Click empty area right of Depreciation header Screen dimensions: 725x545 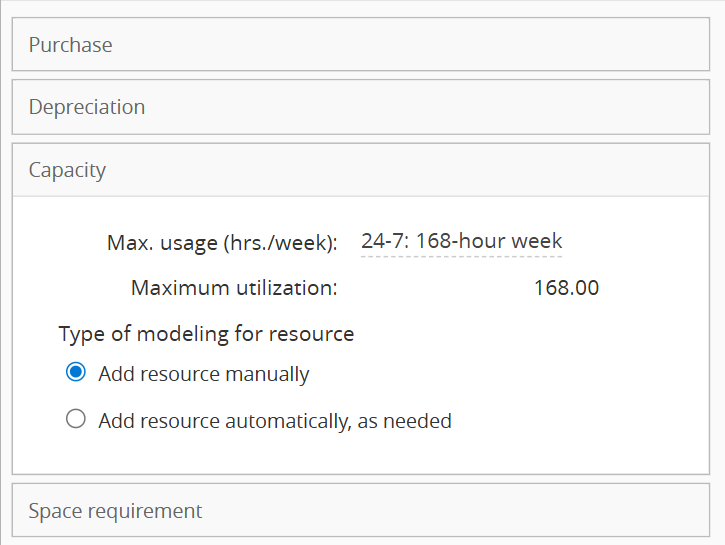500,107
